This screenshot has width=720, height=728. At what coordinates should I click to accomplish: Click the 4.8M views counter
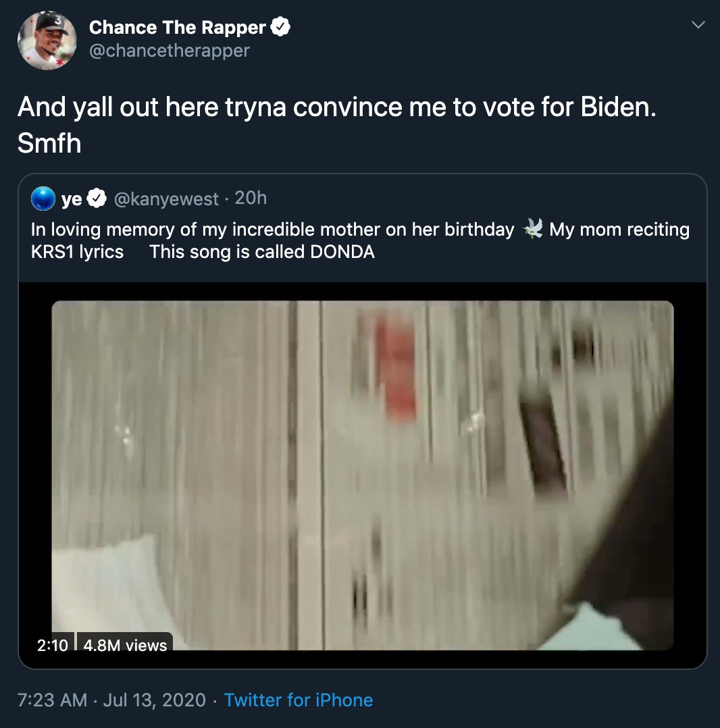(125, 645)
